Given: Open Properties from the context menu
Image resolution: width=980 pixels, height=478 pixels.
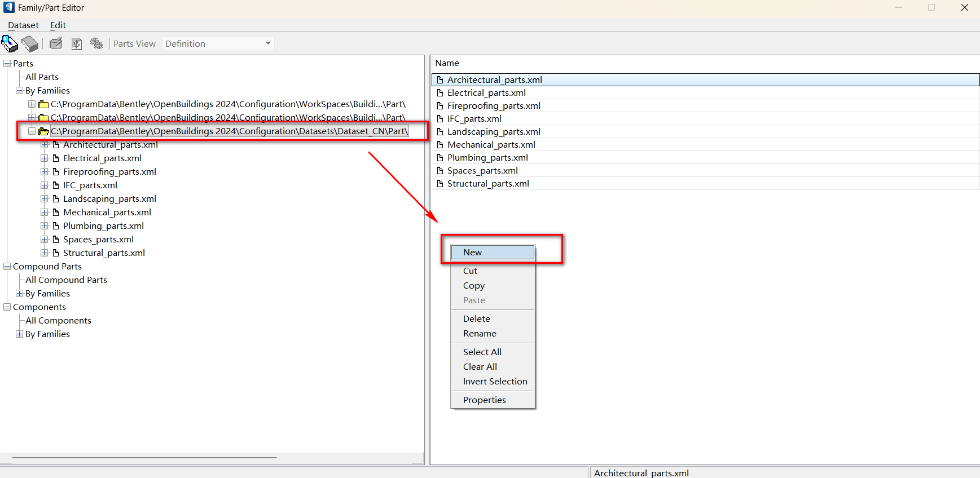Looking at the screenshot, I should click(493, 400).
